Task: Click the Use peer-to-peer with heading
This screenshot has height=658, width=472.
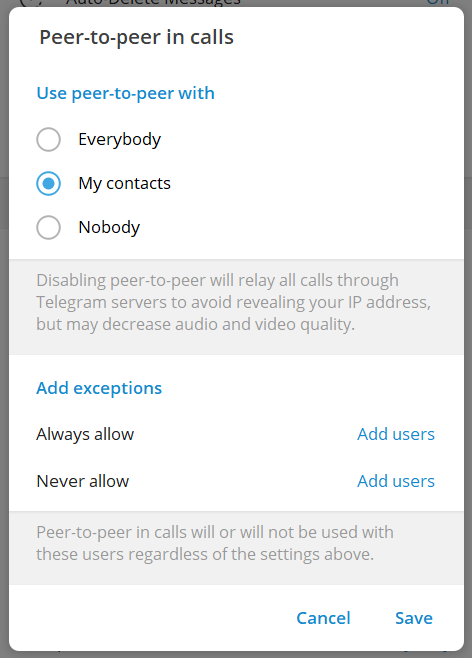Action: [x=125, y=93]
